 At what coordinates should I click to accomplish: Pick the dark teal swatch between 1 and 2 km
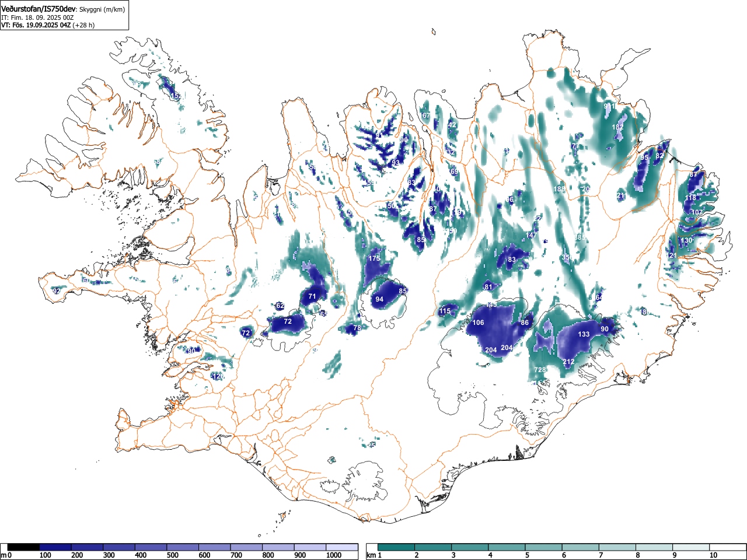(396, 547)
